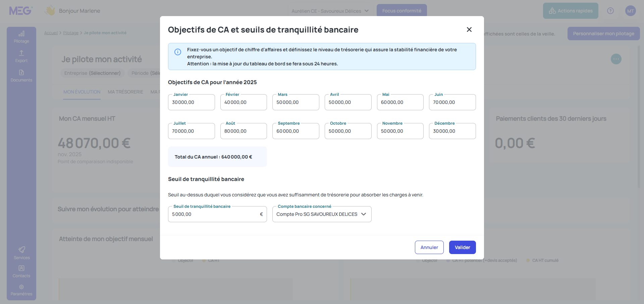The height and width of the screenshot is (304, 644).
Task: Edit the Novembre objective field
Action: (400, 131)
